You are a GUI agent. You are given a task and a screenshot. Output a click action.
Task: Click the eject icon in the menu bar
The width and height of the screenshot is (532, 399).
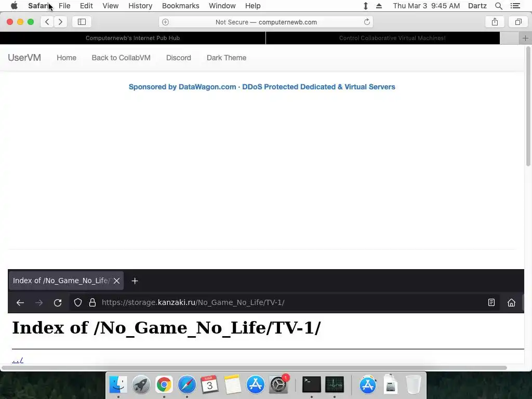379,6
